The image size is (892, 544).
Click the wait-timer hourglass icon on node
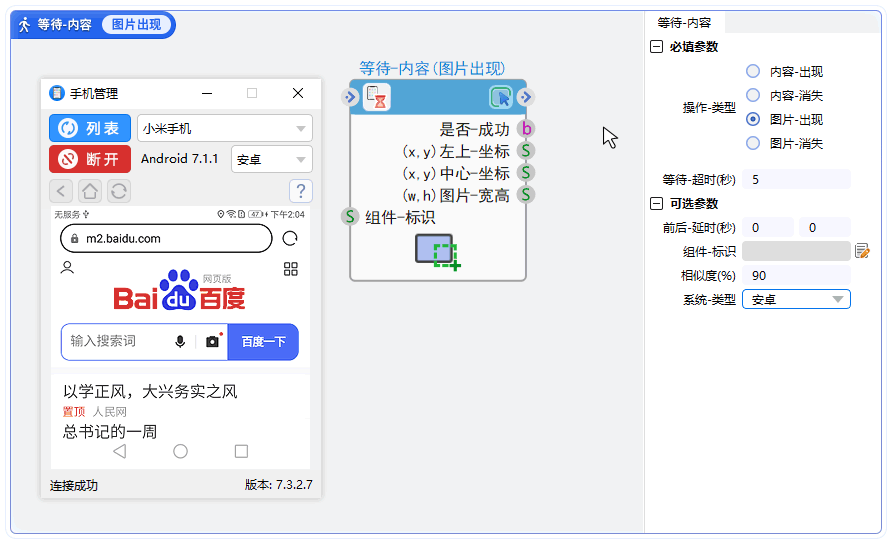[x=377, y=97]
